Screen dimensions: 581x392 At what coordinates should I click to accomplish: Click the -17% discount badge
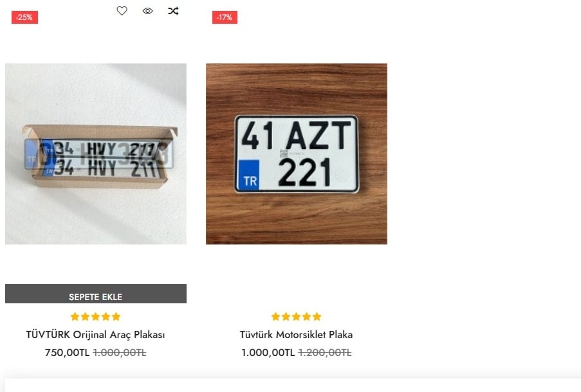(225, 17)
